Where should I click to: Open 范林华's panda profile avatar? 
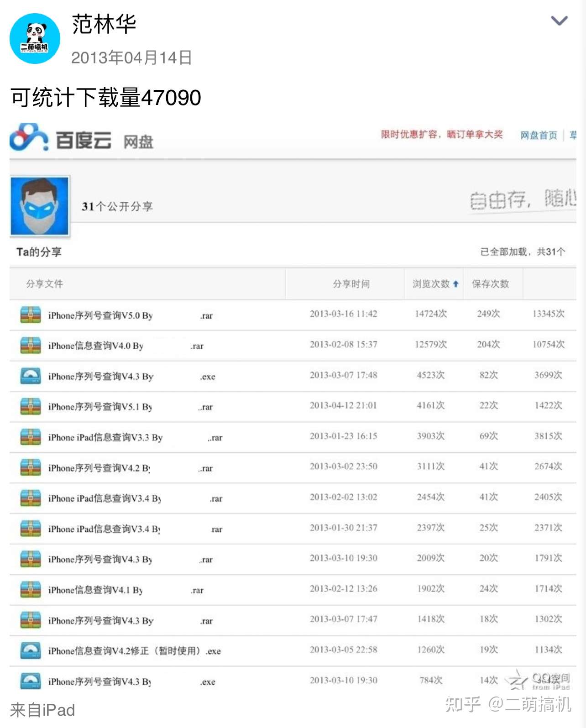35,38
